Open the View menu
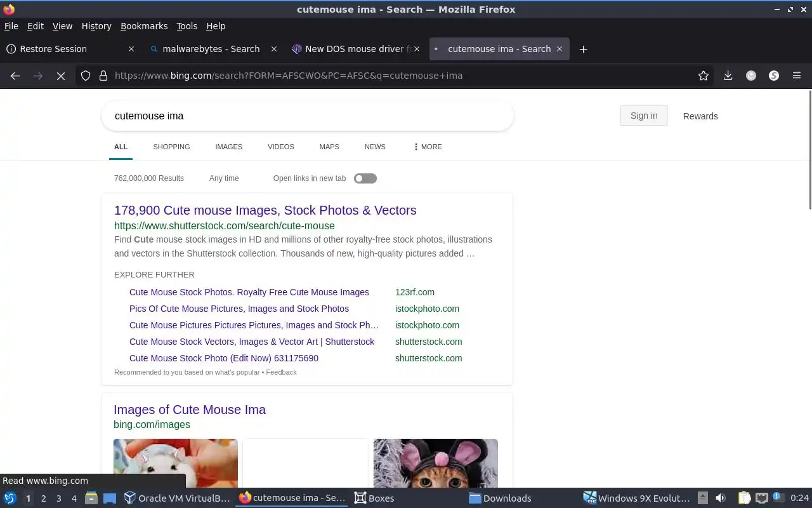812x508 pixels. click(62, 26)
